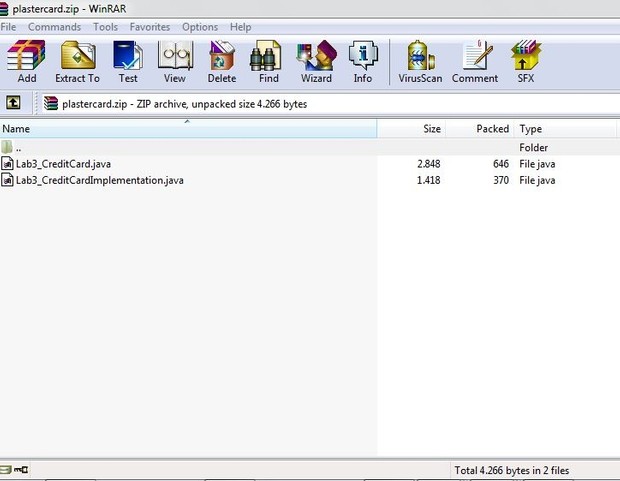Click the Folder type cell

(x=533, y=148)
